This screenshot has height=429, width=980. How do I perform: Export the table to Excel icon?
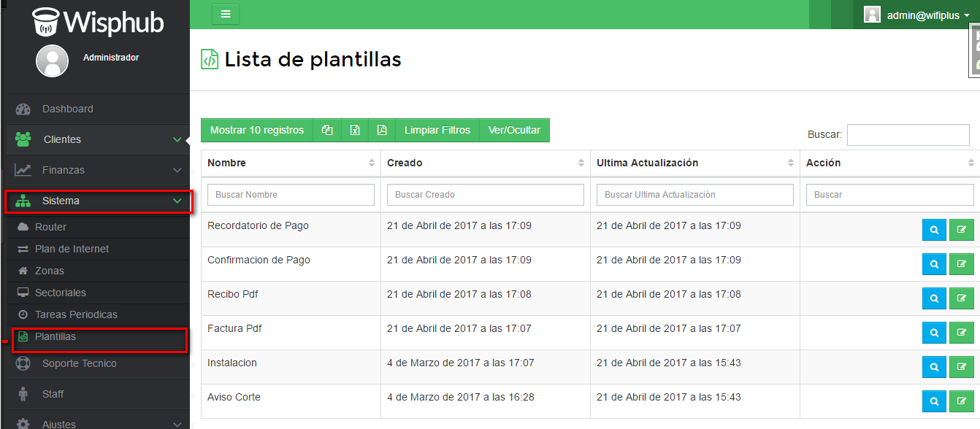354,131
